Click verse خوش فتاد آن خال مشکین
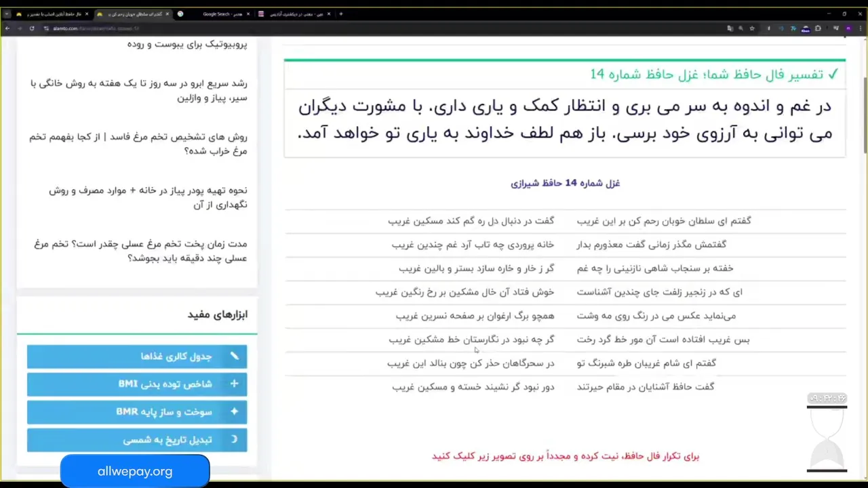 (465, 292)
